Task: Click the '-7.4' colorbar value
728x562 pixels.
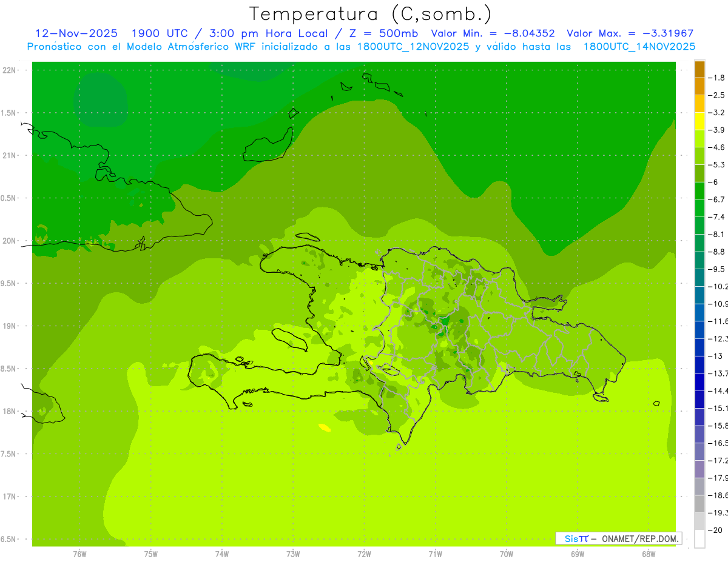Action: (x=718, y=217)
